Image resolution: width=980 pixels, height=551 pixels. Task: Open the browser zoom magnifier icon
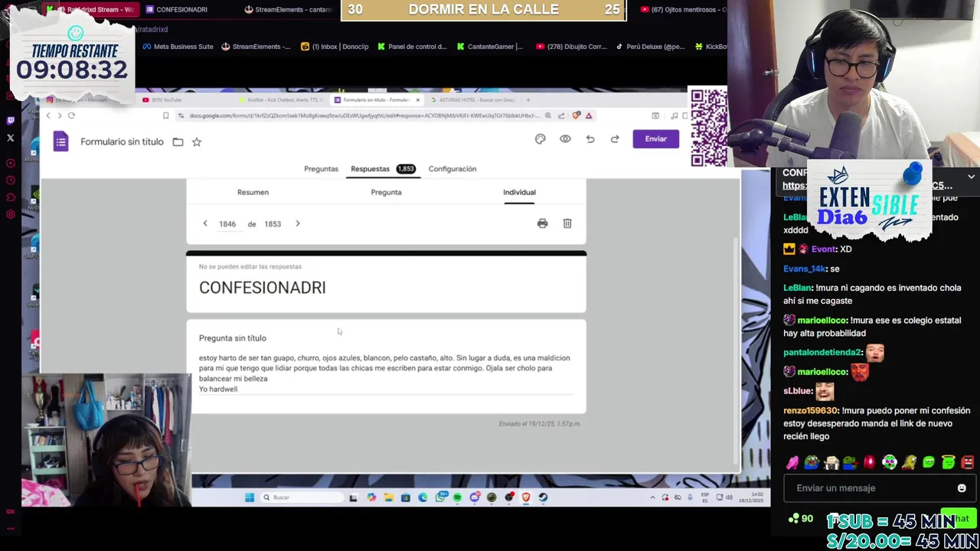[548, 116]
